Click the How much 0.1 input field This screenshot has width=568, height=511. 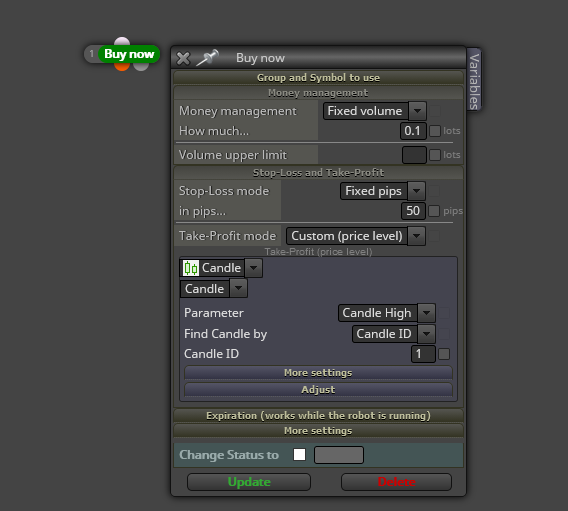pyautogui.click(x=413, y=131)
